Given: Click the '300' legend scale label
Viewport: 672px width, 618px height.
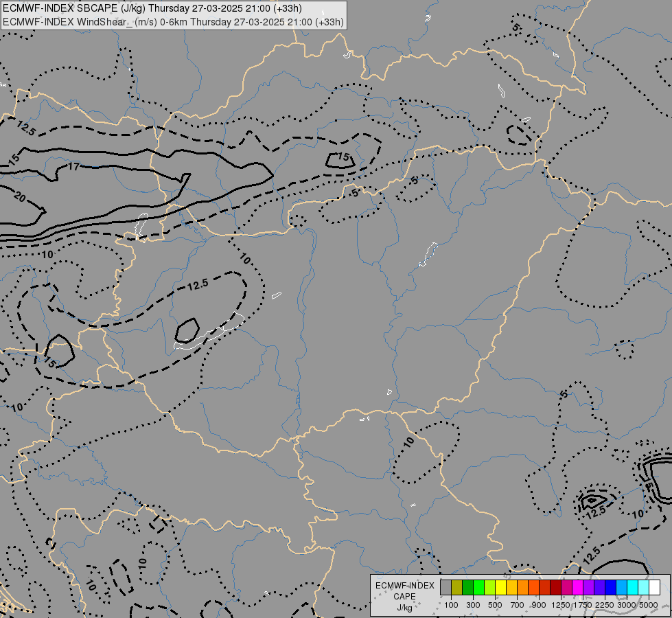Looking at the screenshot, I should click(473, 605).
